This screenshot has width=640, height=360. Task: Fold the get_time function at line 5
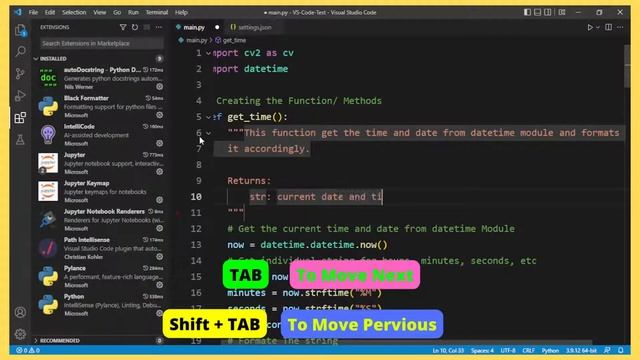[209, 117]
